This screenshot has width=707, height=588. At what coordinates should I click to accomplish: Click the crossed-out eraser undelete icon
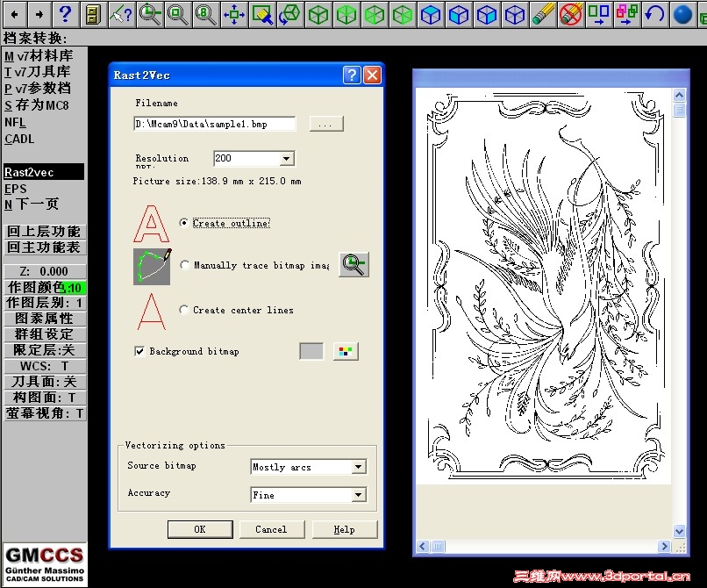coord(571,14)
